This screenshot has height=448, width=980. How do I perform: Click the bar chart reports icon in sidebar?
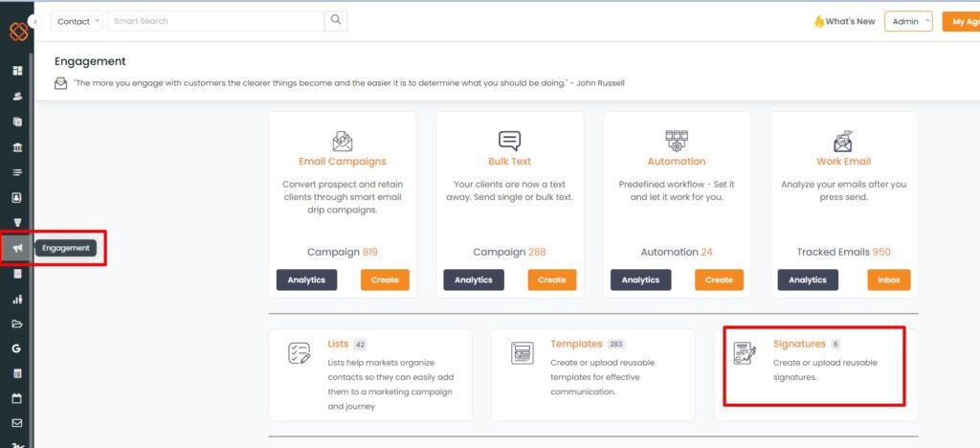click(17, 299)
